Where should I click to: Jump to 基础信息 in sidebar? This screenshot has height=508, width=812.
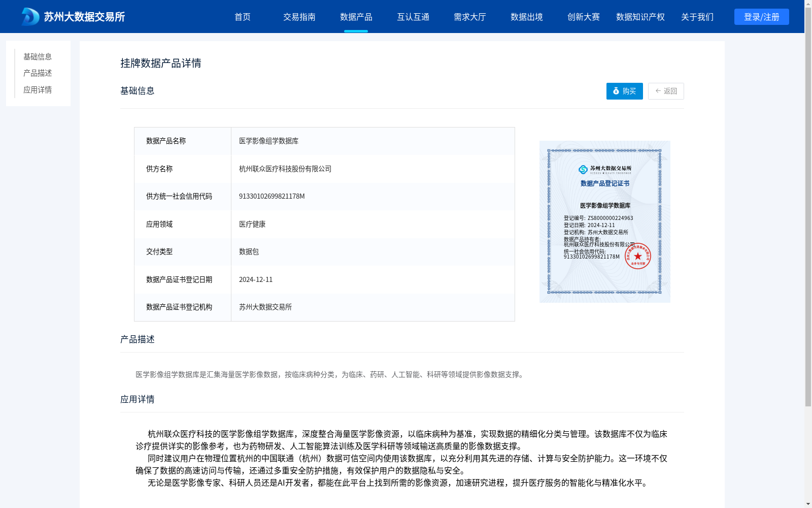[38, 56]
